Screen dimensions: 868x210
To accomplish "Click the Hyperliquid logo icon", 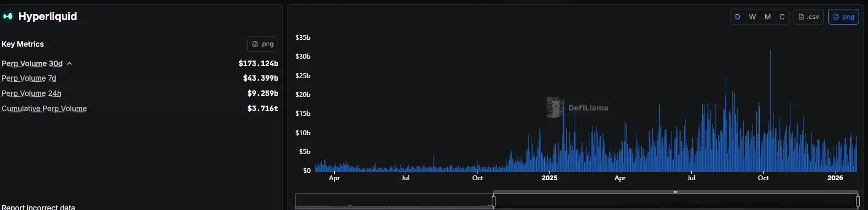I will (x=7, y=16).
